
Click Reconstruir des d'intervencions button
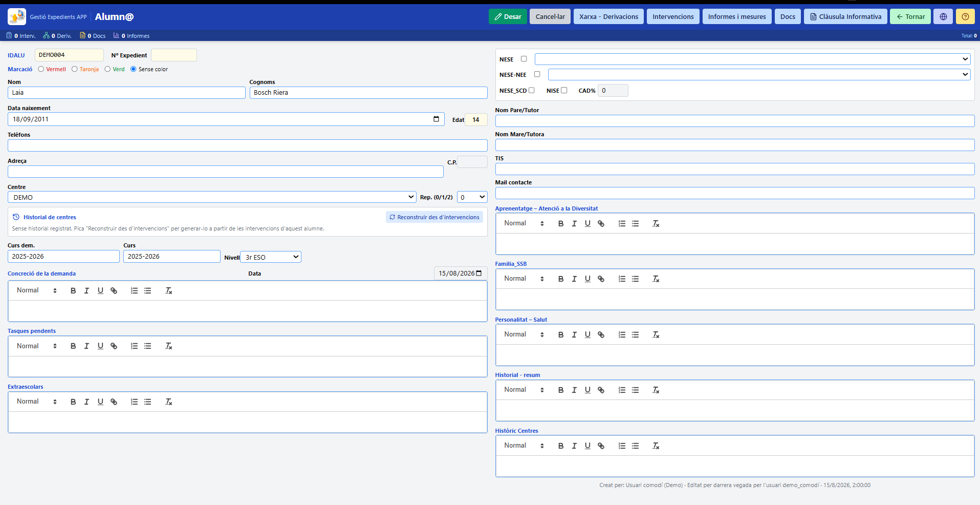434,217
